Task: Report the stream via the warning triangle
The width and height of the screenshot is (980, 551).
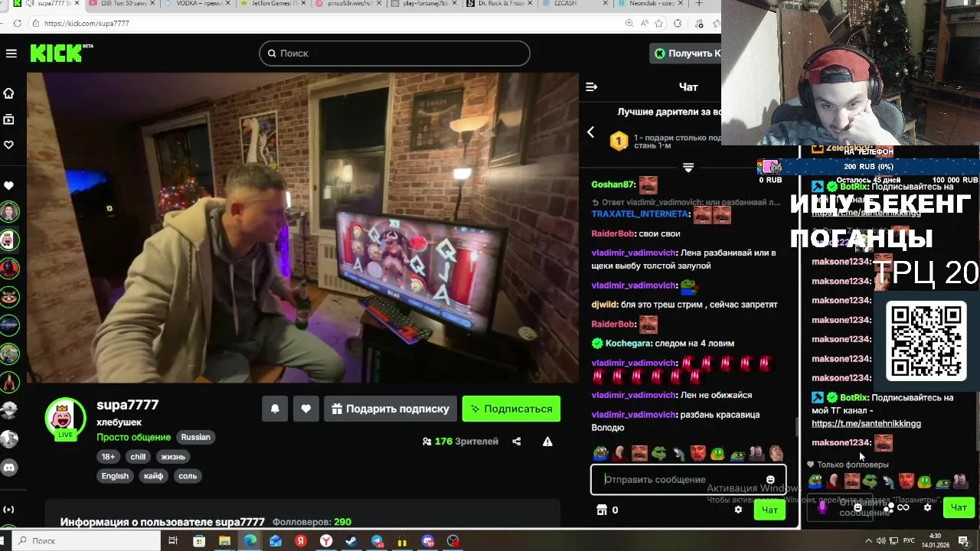Action: click(547, 442)
